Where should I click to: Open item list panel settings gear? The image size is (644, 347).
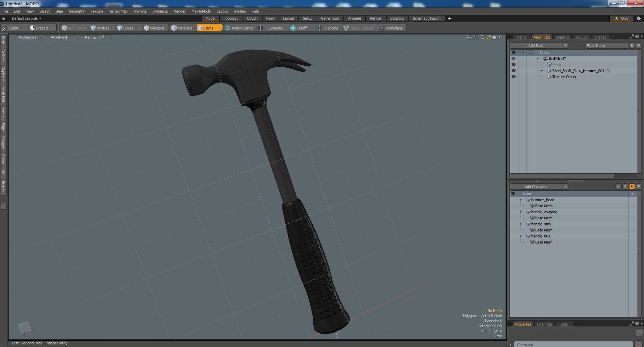(637, 37)
